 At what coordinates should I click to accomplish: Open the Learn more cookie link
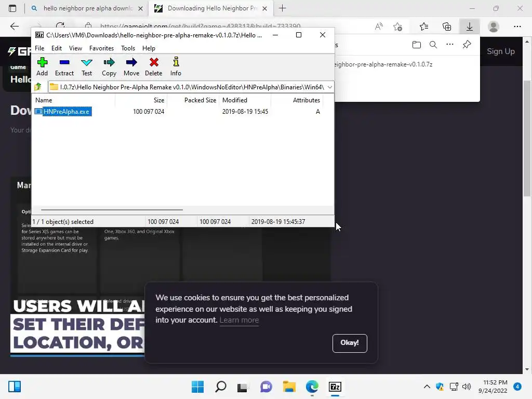tap(239, 320)
